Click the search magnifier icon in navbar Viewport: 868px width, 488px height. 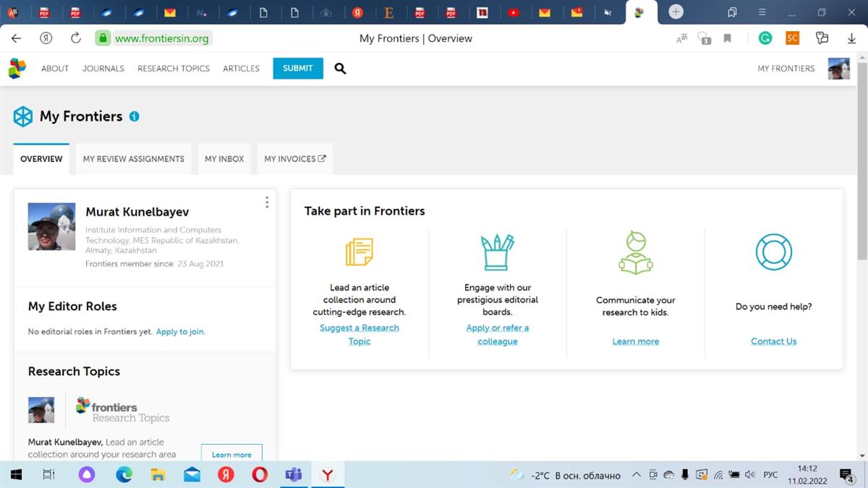click(340, 69)
